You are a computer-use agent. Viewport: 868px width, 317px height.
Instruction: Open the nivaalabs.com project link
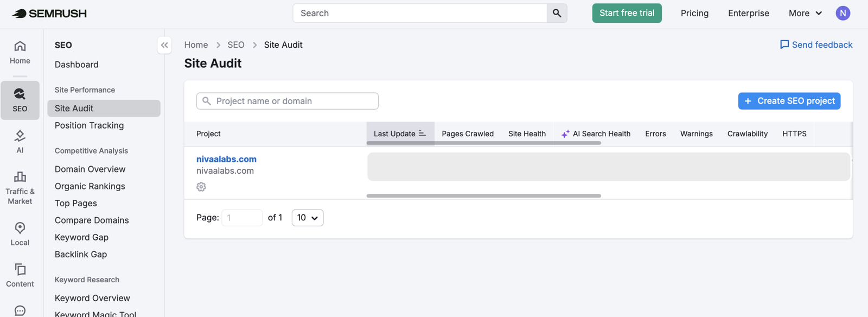(226, 159)
